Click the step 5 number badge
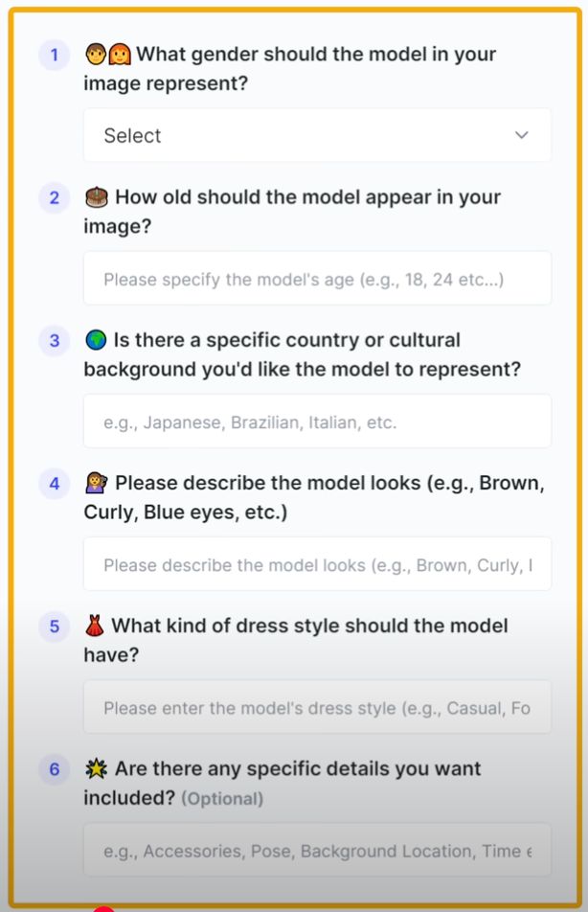Screen dimensions: 588x912 click(x=55, y=627)
